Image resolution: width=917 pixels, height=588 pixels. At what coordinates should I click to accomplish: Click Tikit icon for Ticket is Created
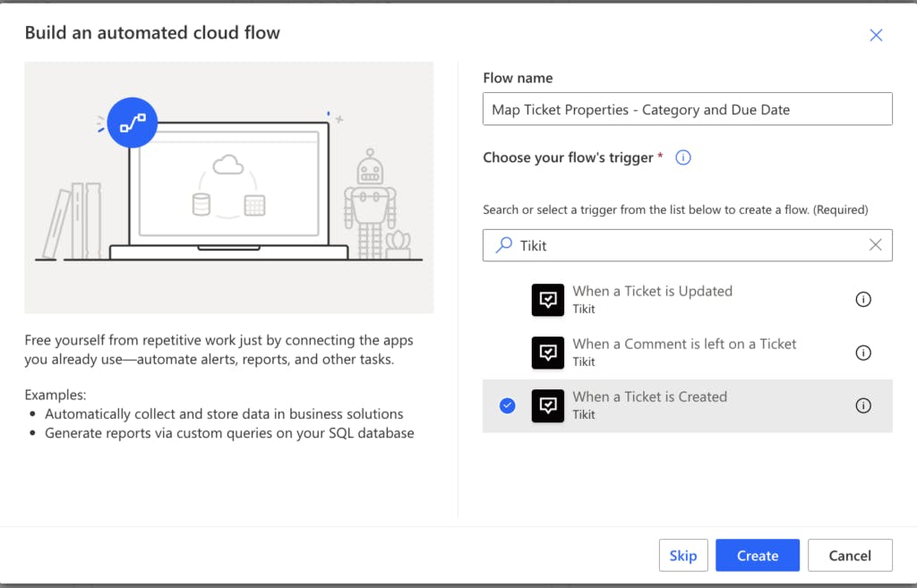tap(547, 405)
